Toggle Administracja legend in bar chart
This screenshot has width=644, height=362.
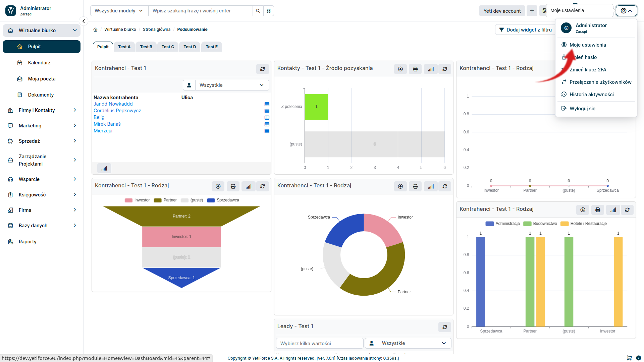tap(502, 224)
